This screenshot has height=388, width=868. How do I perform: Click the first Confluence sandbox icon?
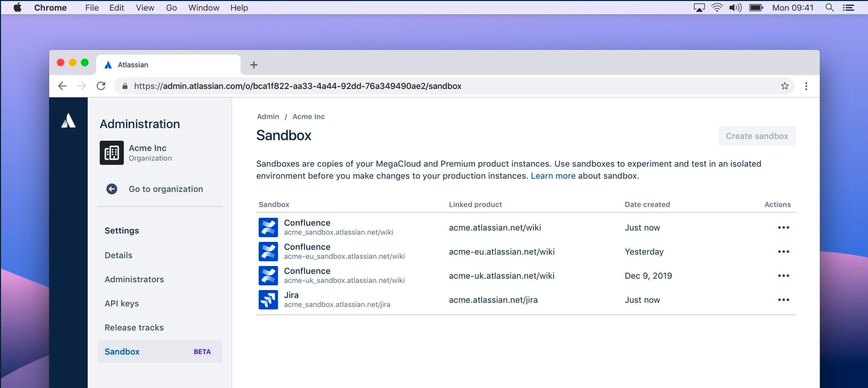pyautogui.click(x=268, y=228)
